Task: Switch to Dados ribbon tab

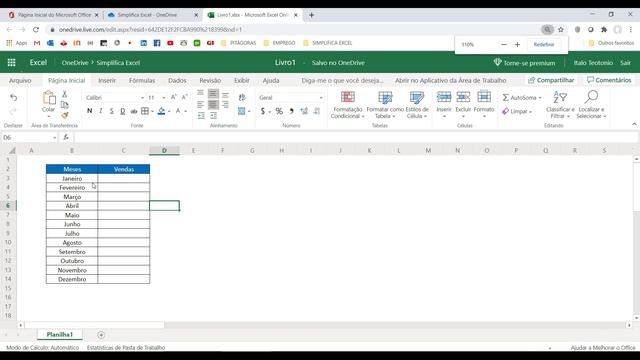Action: coord(177,80)
